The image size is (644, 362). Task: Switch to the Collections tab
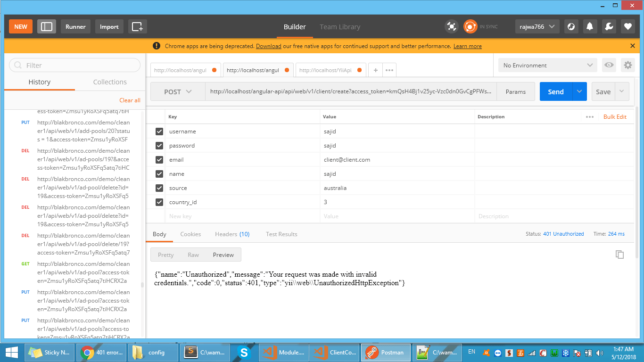coord(110,82)
